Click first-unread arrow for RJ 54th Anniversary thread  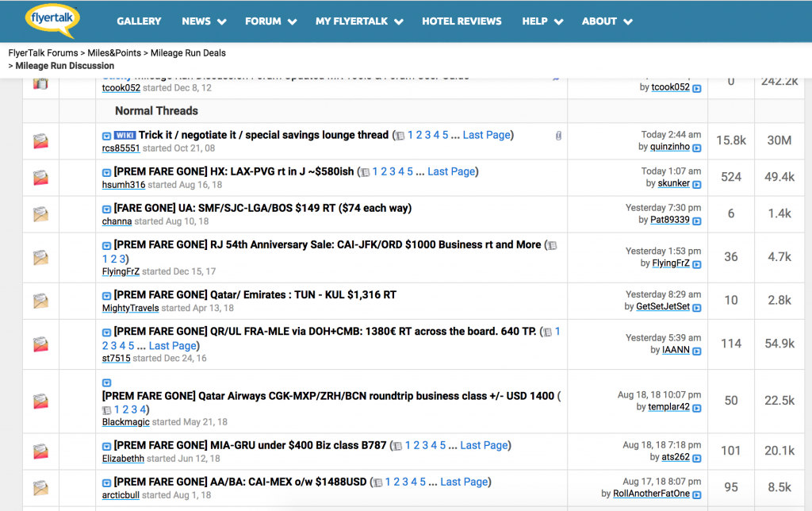pos(107,246)
